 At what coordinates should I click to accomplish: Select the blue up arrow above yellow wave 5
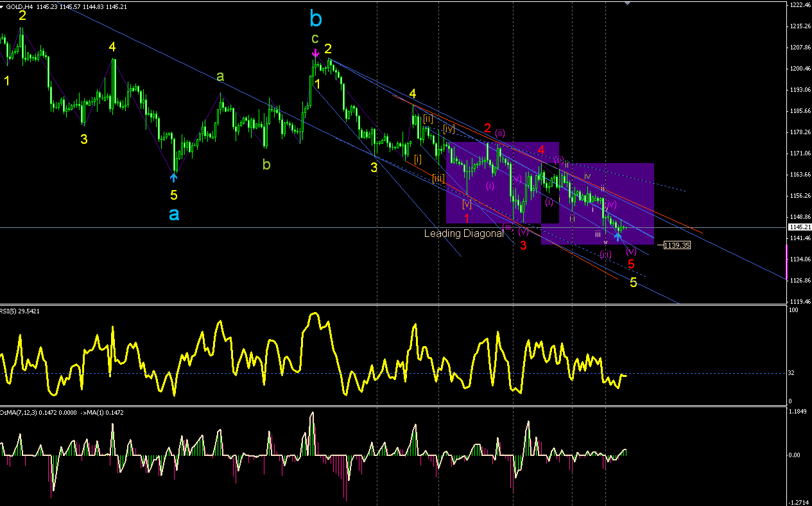pos(174,177)
